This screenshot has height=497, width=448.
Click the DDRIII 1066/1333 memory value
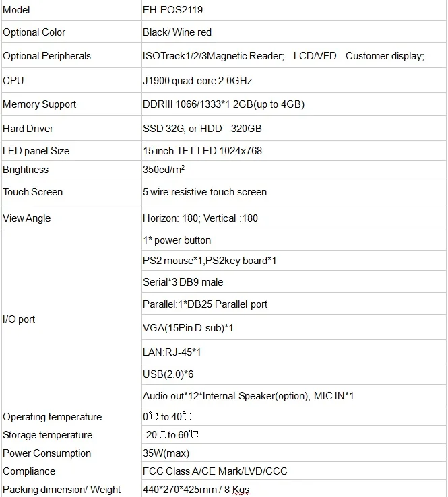[x=224, y=104]
